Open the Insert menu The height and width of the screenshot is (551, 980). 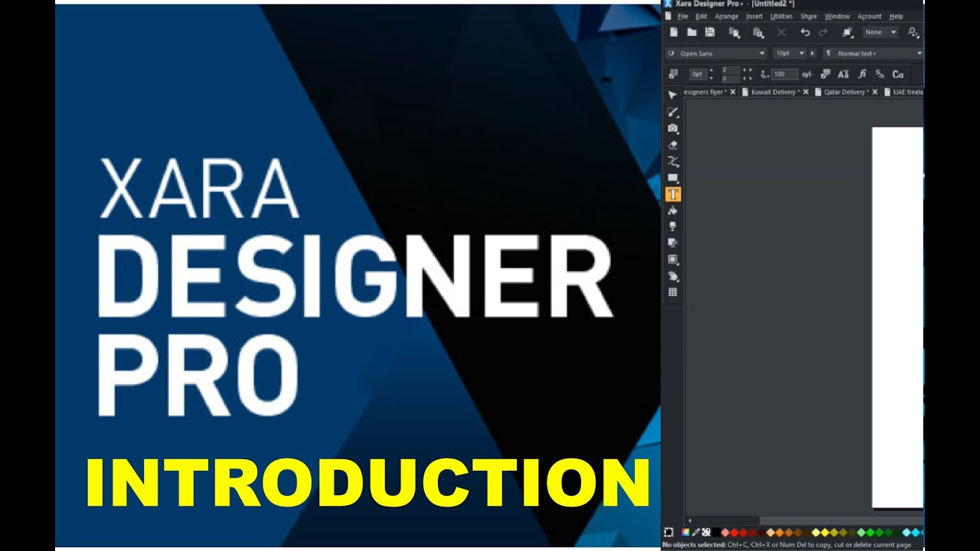(x=754, y=16)
